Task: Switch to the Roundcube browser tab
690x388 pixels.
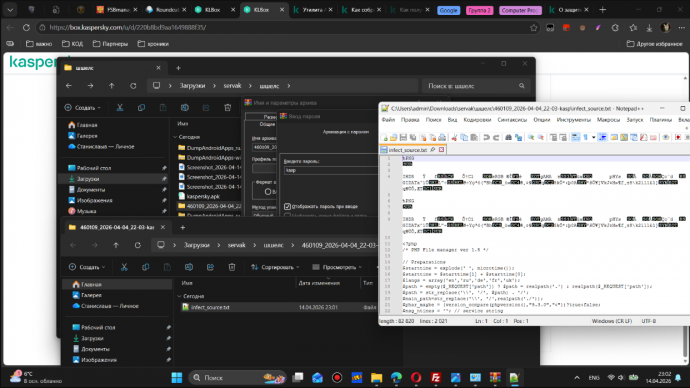Action: 165,10
